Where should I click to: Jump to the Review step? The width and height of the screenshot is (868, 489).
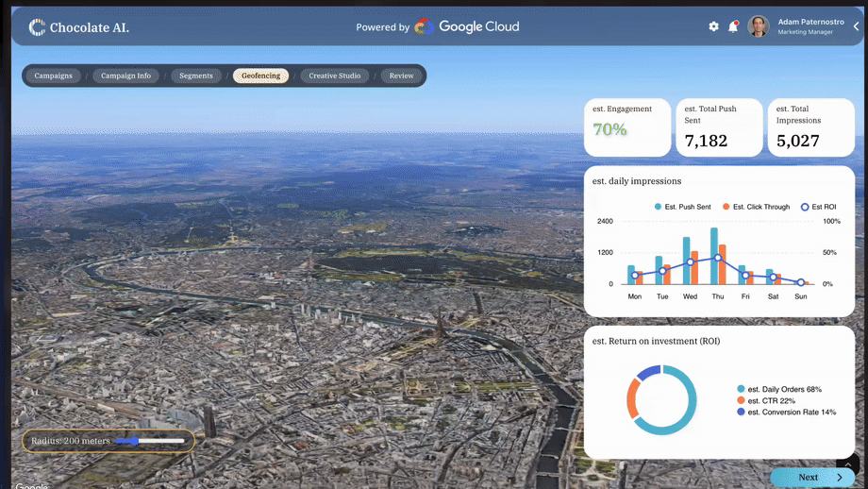point(401,76)
